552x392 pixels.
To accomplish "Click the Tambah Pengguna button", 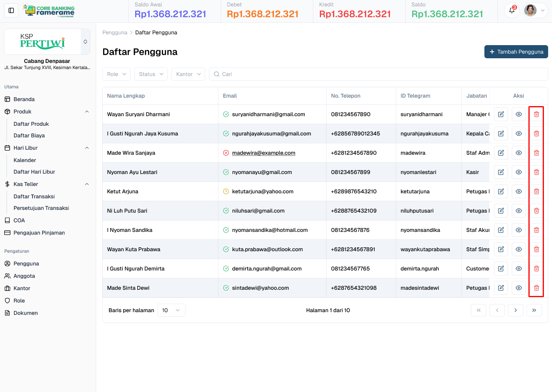I will 516,52.
